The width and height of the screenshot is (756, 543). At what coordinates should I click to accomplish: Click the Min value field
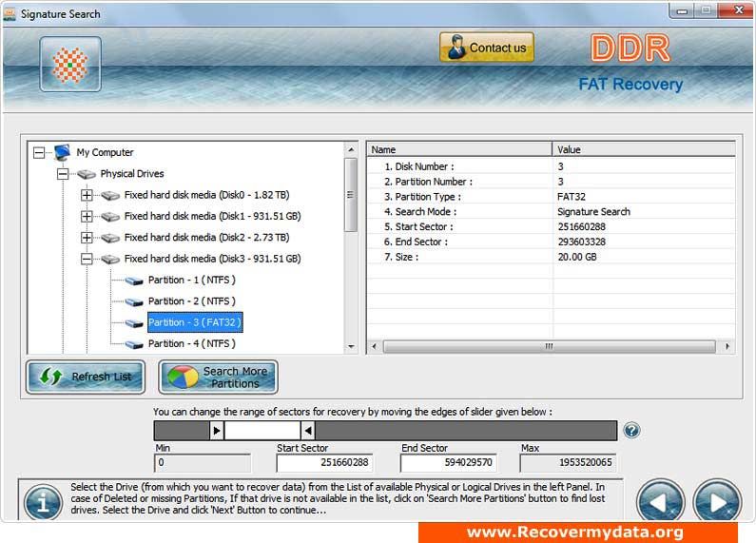[x=203, y=463]
